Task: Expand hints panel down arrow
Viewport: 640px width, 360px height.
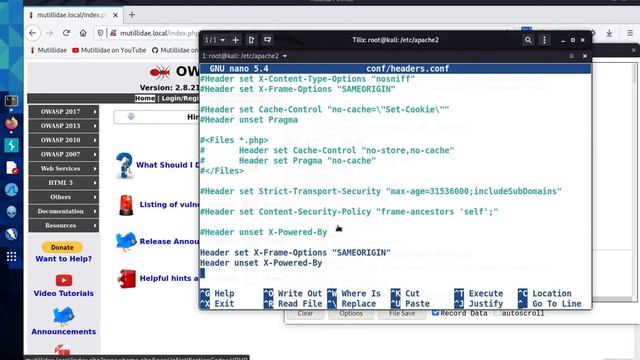Action: [131, 117]
